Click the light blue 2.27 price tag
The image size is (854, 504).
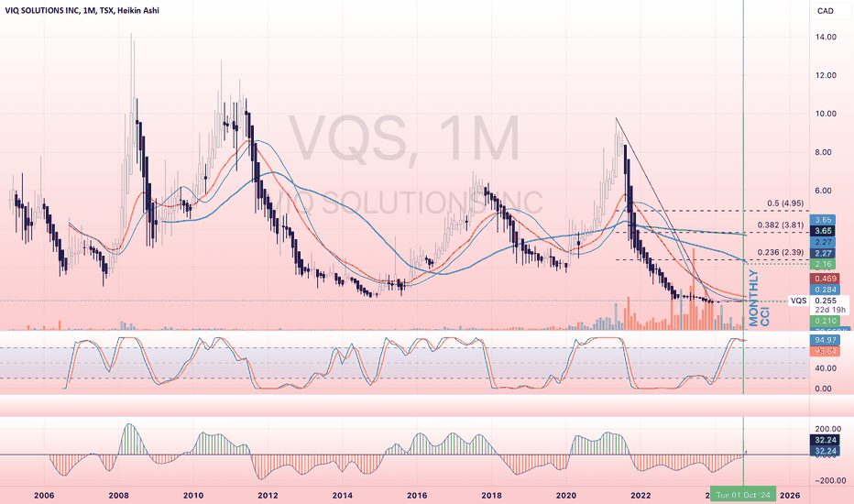point(823,242)
